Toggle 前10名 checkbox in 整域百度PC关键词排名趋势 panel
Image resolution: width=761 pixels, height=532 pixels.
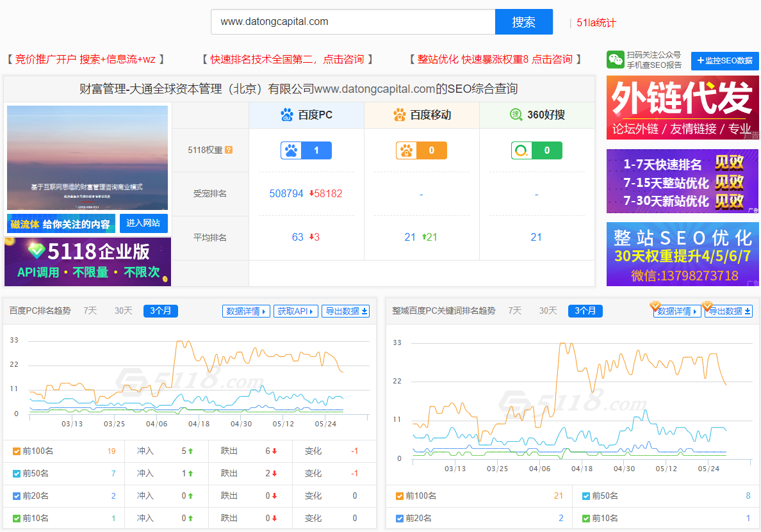tap(586, 519)
